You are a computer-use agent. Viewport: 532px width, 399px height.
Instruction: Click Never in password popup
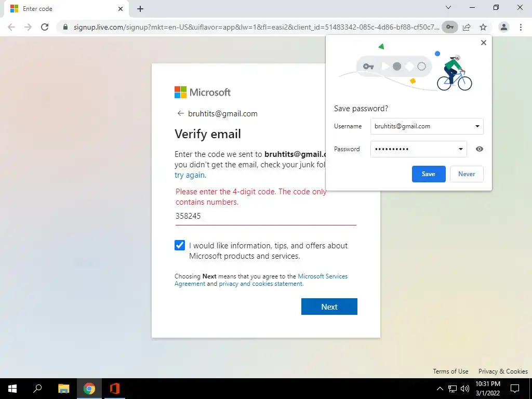(x=467, y=174)
